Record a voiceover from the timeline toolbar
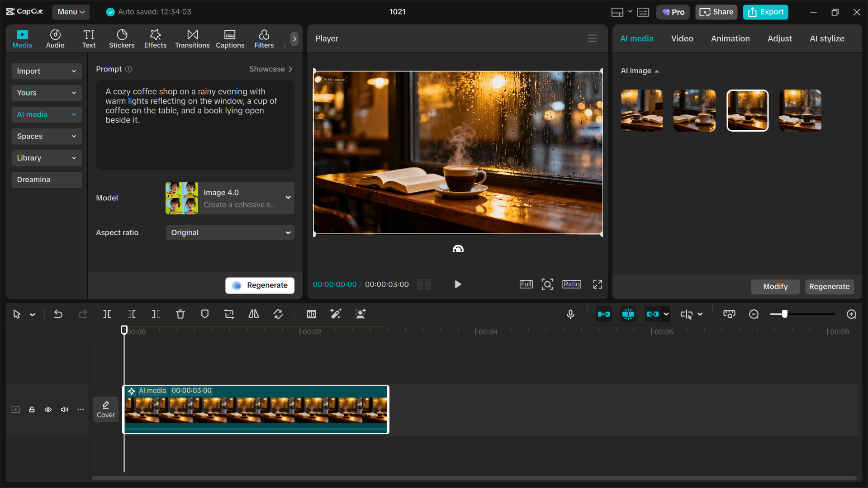The width and height of the screenshot is (868, 488). (x=570, y=314)
